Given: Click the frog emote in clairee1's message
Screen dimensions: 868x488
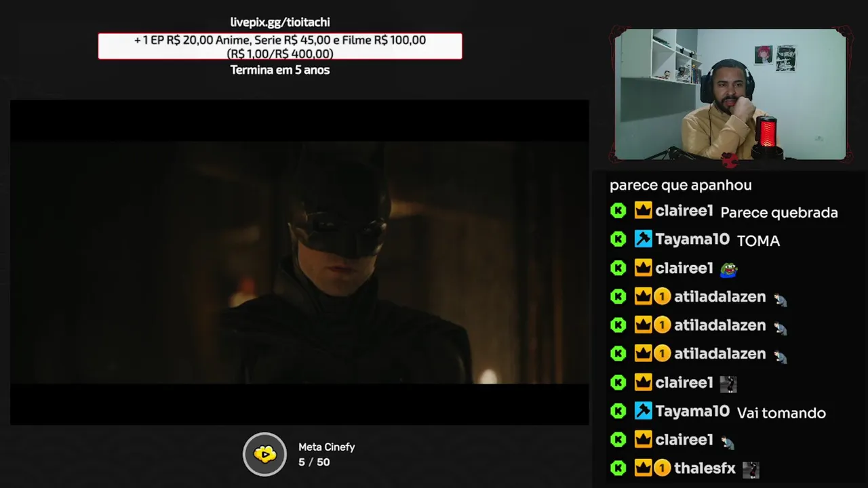Looking at the screenshot, I should click(729, 269).
